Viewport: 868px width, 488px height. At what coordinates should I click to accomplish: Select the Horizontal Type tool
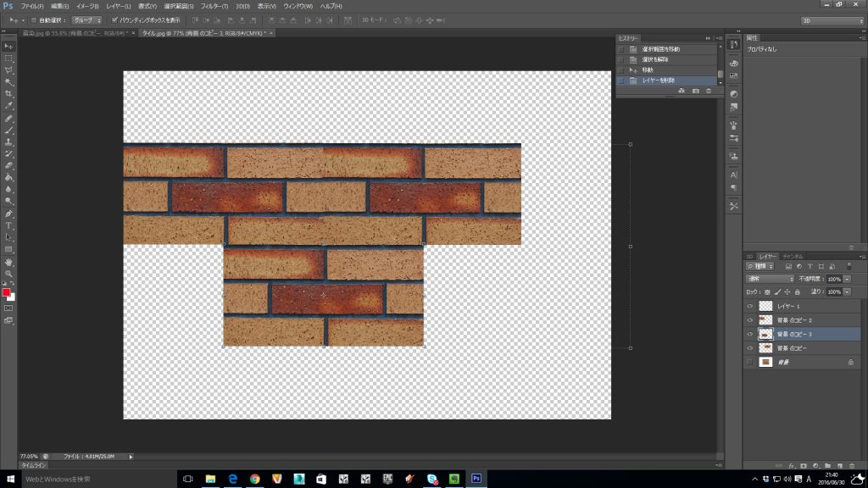tap(8, 225)
